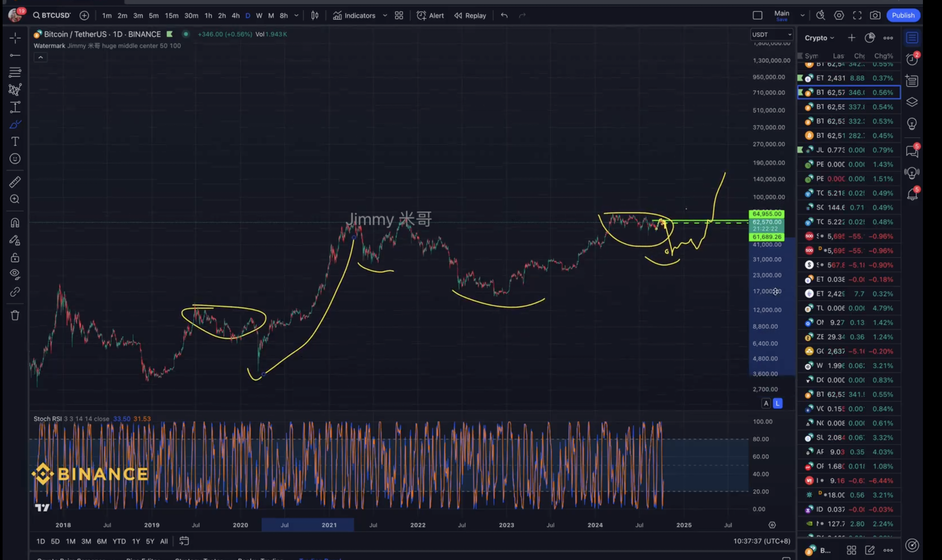Open the candlestick chart style icon
The width and height of the screenshot is (942, 560).
pyautogui.click(x=315, y=16)
